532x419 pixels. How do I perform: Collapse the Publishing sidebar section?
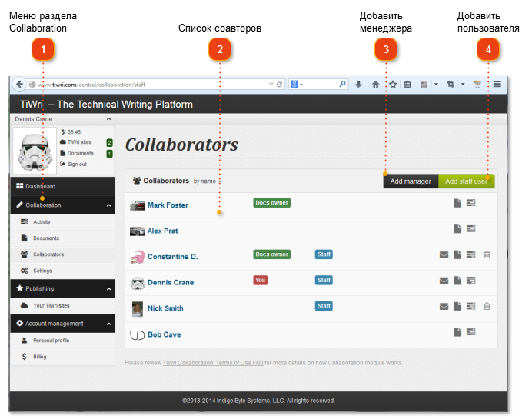[108, 288]
